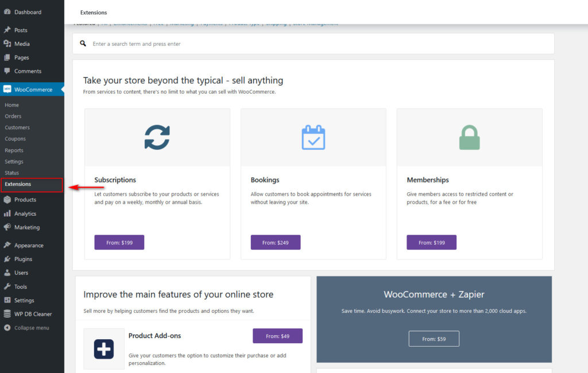Click the Marketing megaphone icon

(x=7, y=227)
